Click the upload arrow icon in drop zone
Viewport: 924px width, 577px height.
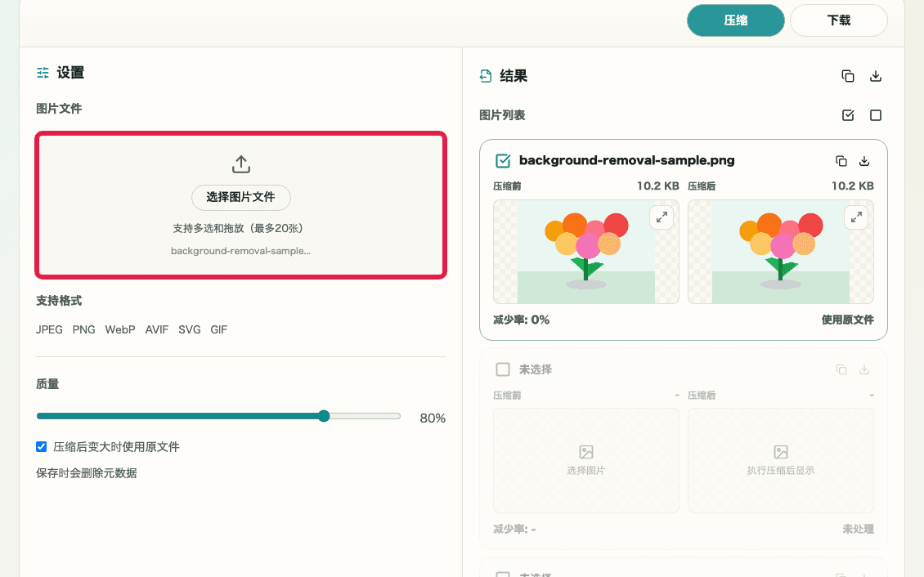(241, 164)
